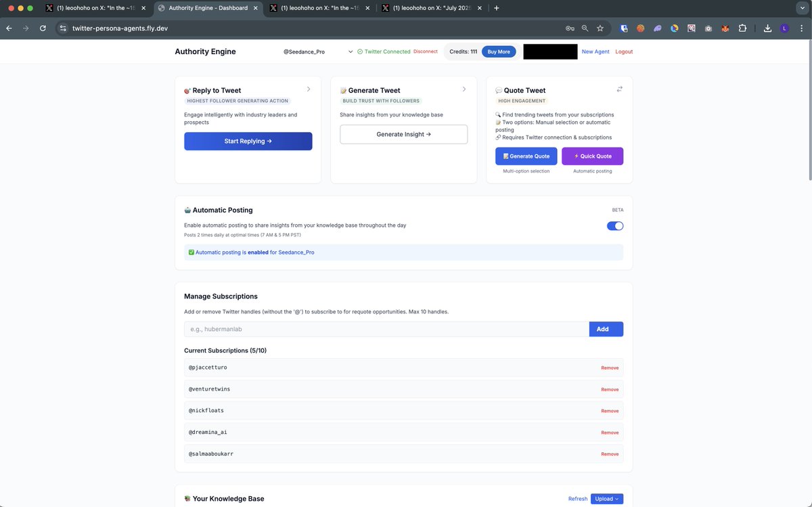
Task: Remove the @pjaccetturo subscription
Action: pos(610,368)
